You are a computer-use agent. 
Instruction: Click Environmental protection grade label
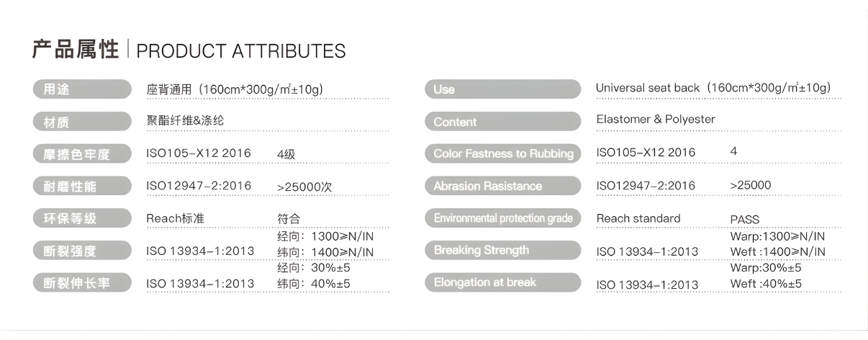point(502,218)
